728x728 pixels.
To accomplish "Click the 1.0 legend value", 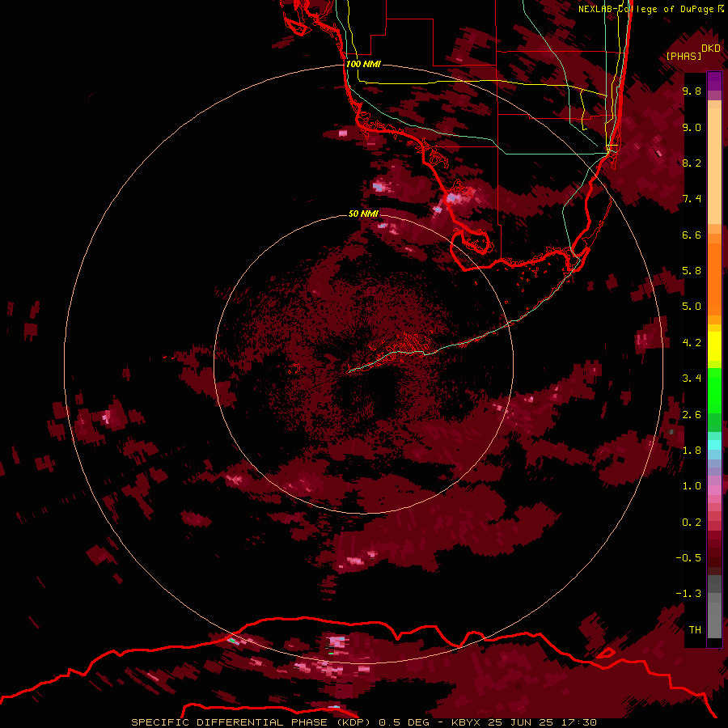I will click(692, 486).
